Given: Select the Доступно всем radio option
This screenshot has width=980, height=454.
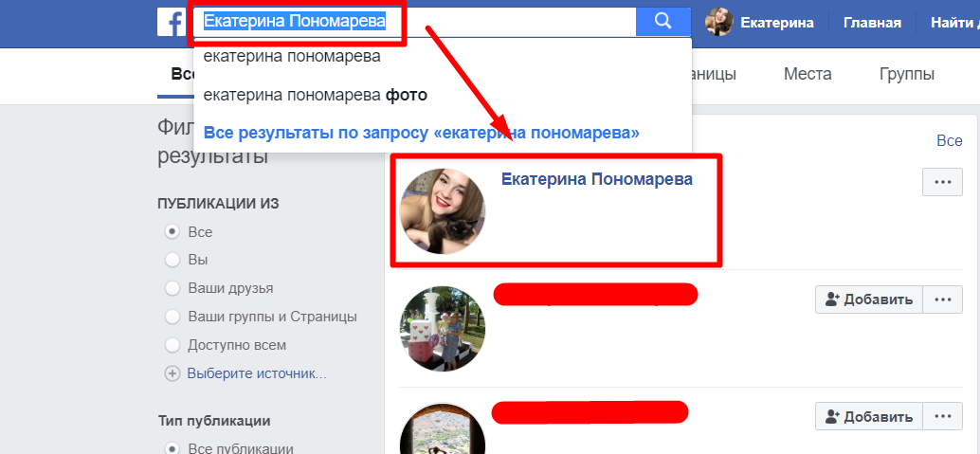Looking at the screenshot, I should coord(172,345).
